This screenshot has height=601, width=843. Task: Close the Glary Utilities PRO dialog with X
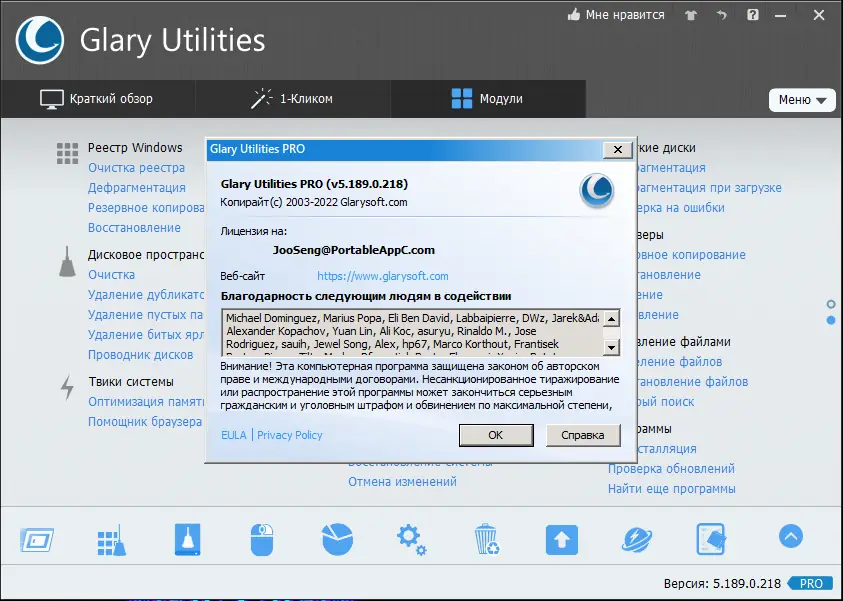[x=618, y=149]
